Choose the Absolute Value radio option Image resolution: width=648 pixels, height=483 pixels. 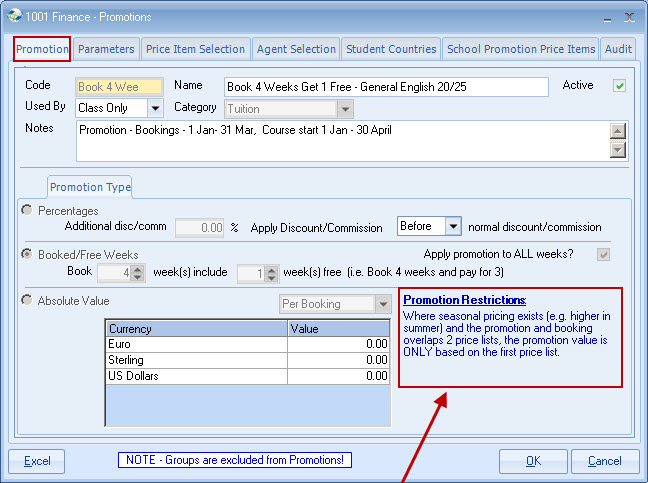pos(27,300)
